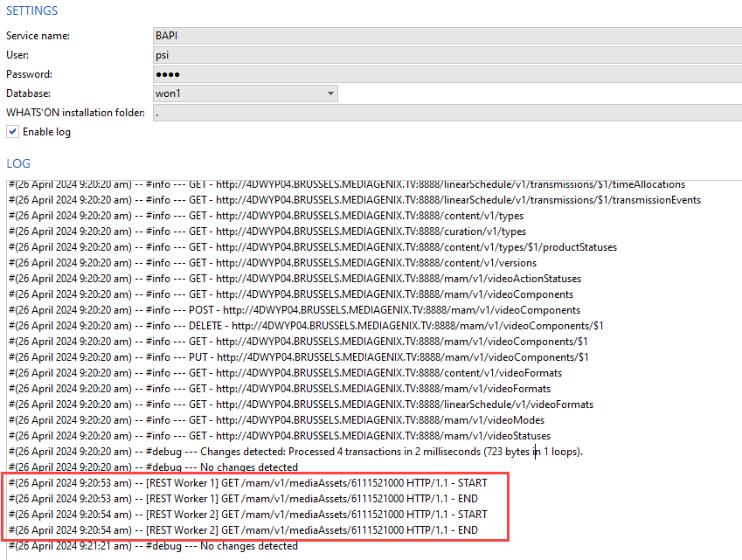
Task: Untick the Enable log checkbox
Action: [12, 132]
